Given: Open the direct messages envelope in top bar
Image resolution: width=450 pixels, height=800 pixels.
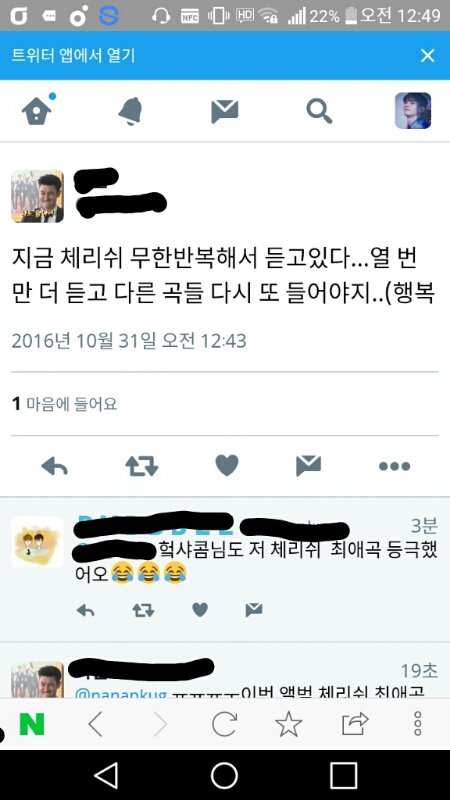Looking at the screenshot, I should 224,111.
